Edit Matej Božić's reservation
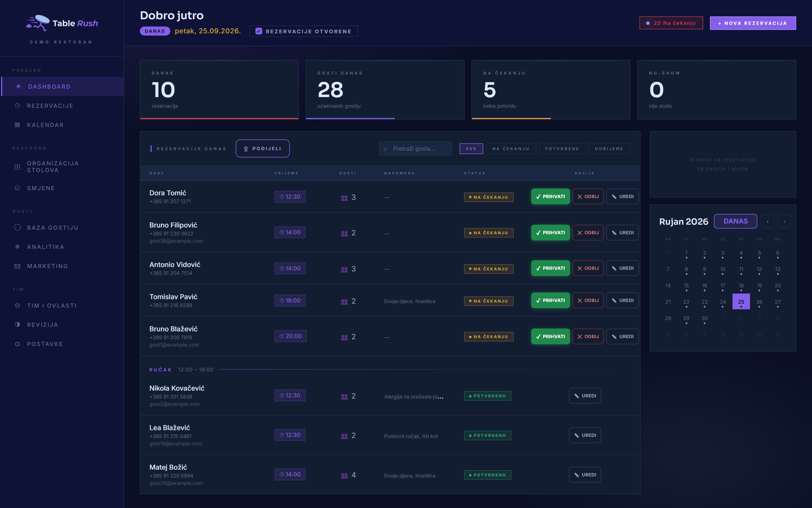 (585, 475)
